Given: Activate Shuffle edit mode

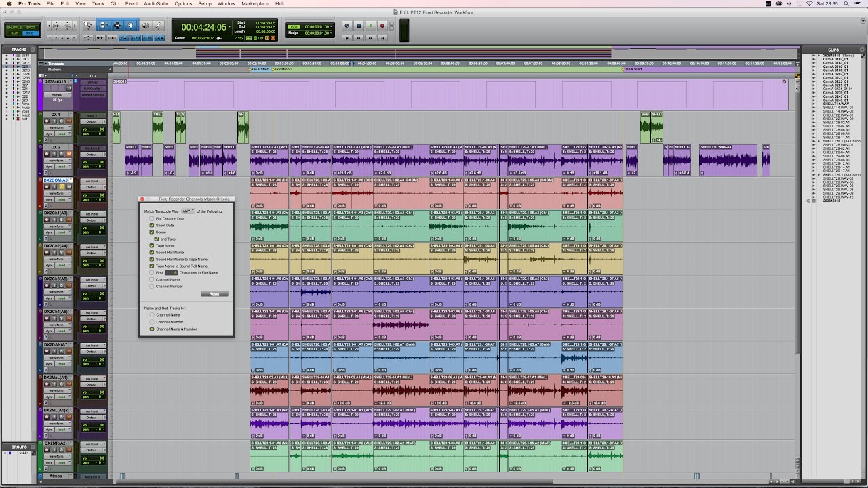Looking at the screenshot, I should (14, 27).
